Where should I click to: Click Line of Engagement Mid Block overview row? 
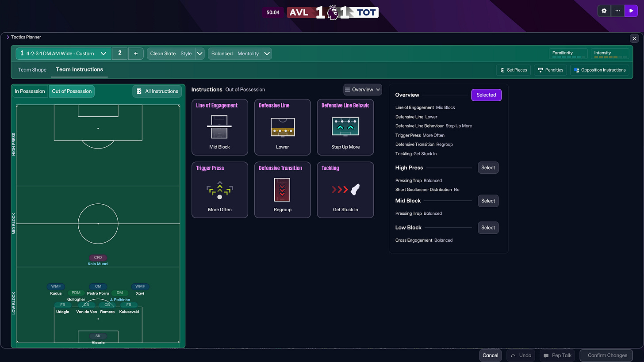(425, 107)
